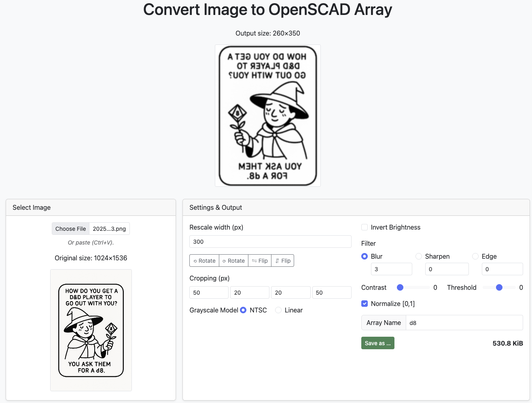The image size is (532, 403).
Task: Click the Threshold slider handle
Action: [499, 287]
